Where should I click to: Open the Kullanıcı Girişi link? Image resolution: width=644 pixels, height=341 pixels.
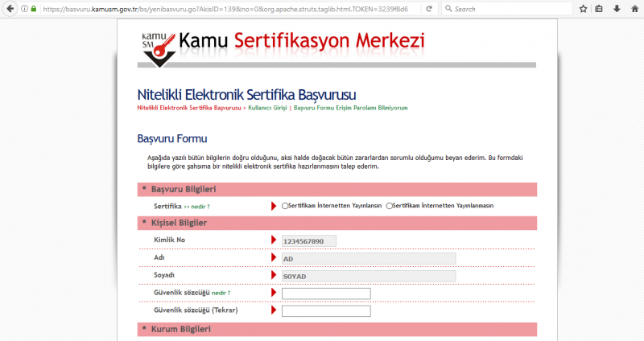pyautogui.click(x=267, y=108)
